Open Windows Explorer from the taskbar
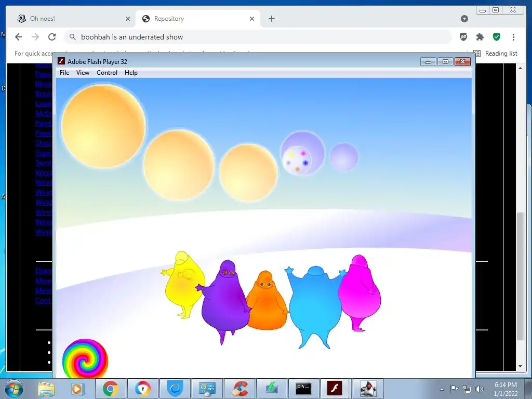This screenshot has height=399, width=532. [46, 389]
